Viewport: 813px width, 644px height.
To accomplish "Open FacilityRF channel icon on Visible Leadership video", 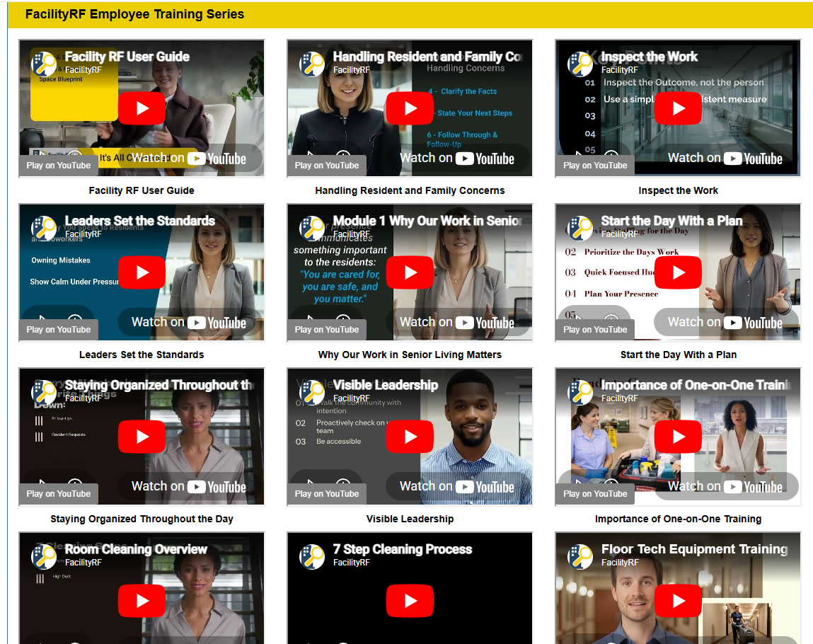I will [312, 393].
